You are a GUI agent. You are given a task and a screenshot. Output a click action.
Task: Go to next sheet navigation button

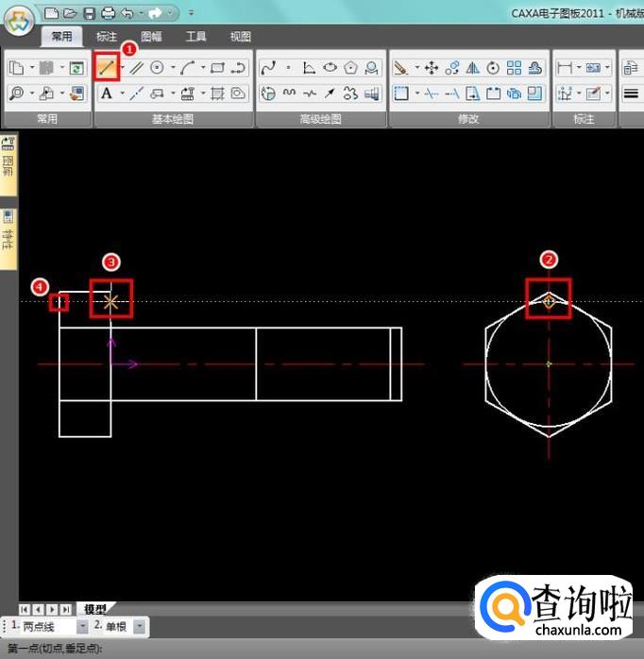(52, 609)
